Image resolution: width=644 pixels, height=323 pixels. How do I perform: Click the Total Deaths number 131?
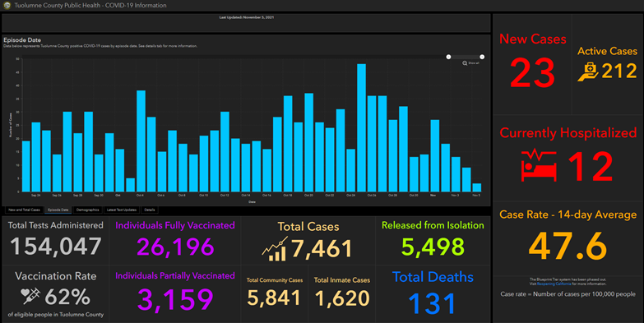coord(433,304)
